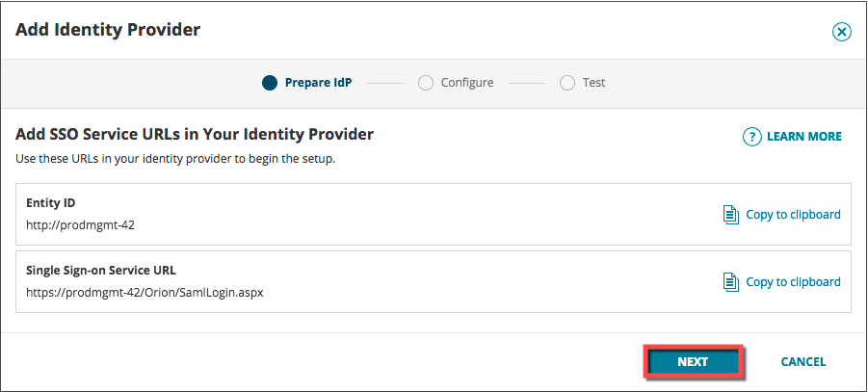Click the Entity ID field label
The height and width of the screenshot is (392, 868).
coord(50,202)
